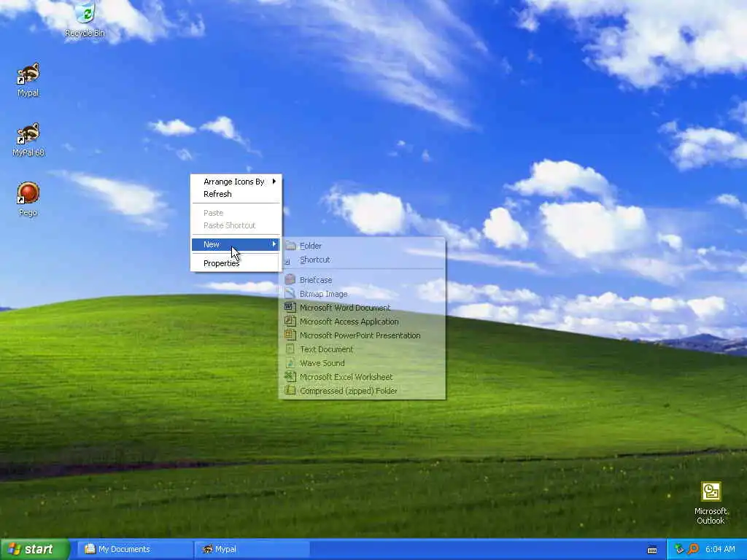
Task: Create a new Microsoft Excel Worksheet
Action: (363, 377)
